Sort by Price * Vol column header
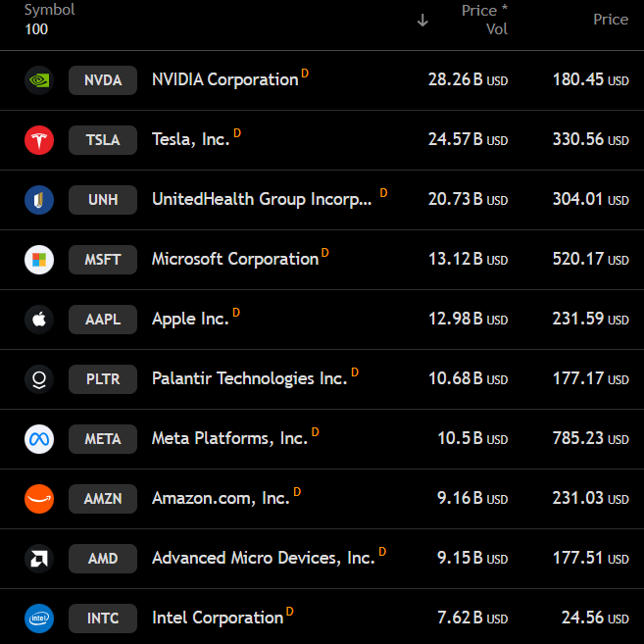The height and width of the screenshot is (644, 644). tap(484, 20)
